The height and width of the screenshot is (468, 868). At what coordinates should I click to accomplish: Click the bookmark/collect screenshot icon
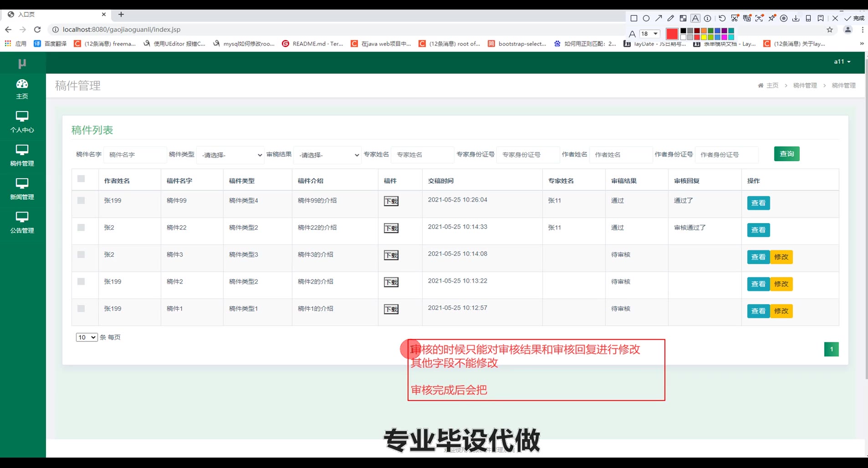point(821,18)
